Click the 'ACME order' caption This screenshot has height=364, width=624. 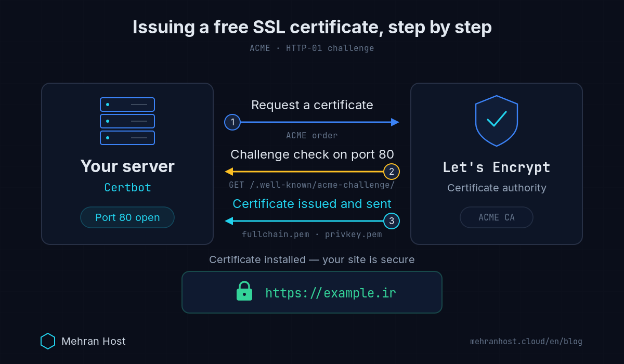[x=312, y=136]
